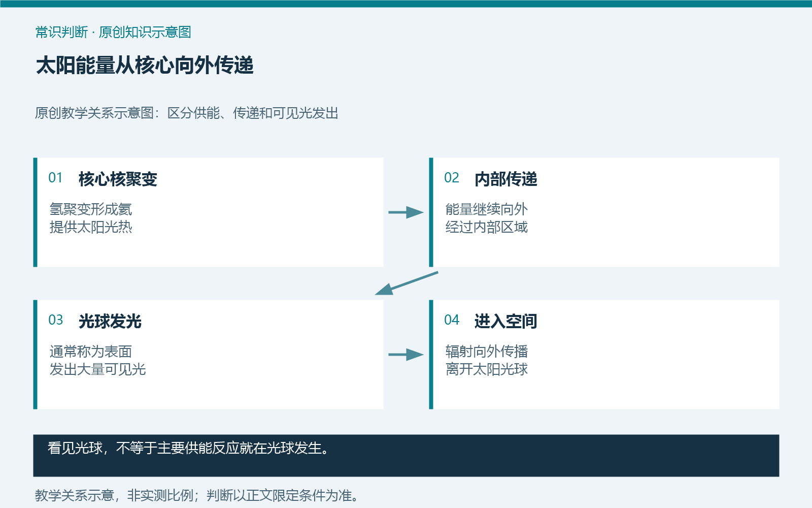Screen dimensions: 812x508
Task: Click the heading 内部传递
Action: (x=506, y=179)
